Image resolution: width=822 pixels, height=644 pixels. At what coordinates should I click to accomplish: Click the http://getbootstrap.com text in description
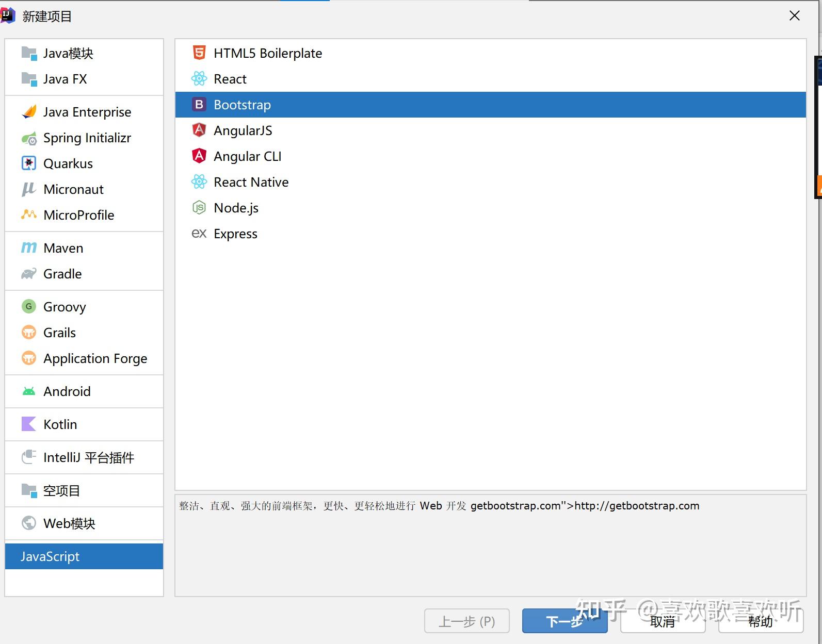tap(637, 506)
